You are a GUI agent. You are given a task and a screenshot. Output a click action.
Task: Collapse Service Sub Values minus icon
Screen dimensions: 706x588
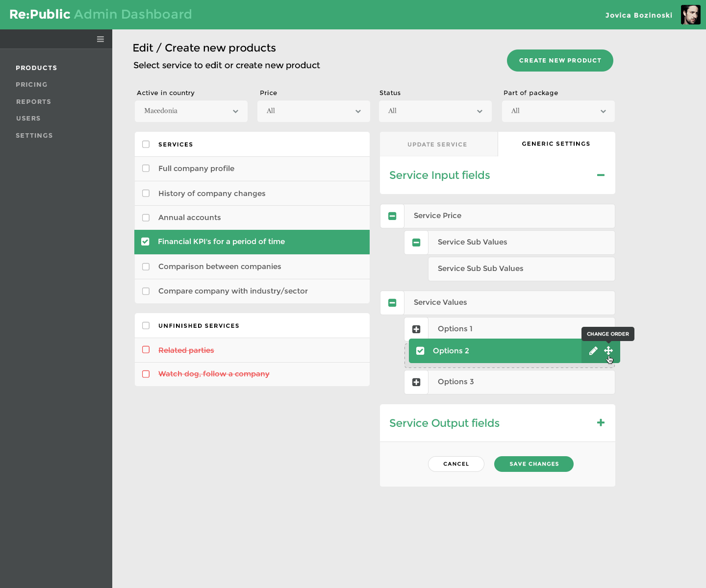click(416, 243)
